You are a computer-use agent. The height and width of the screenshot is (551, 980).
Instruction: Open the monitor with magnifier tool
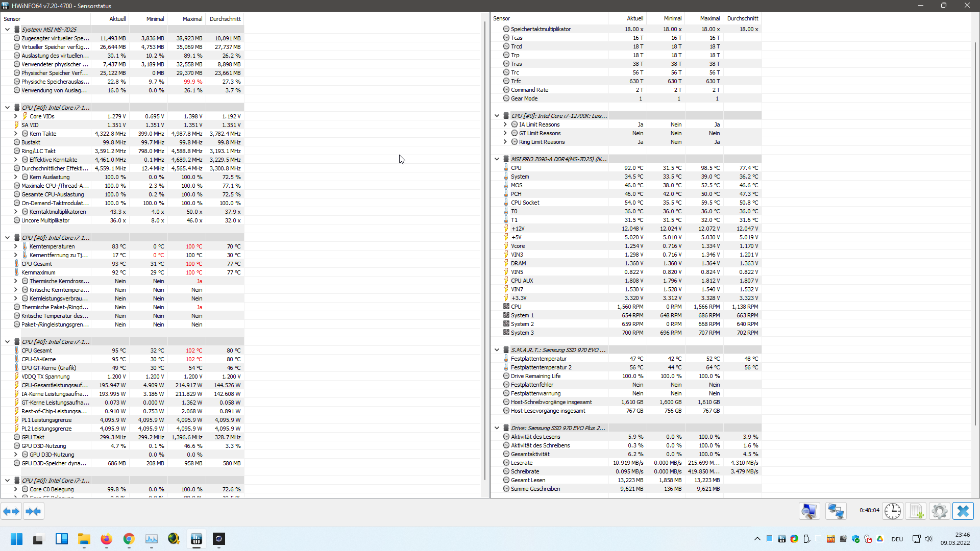(x=810, y=511)
